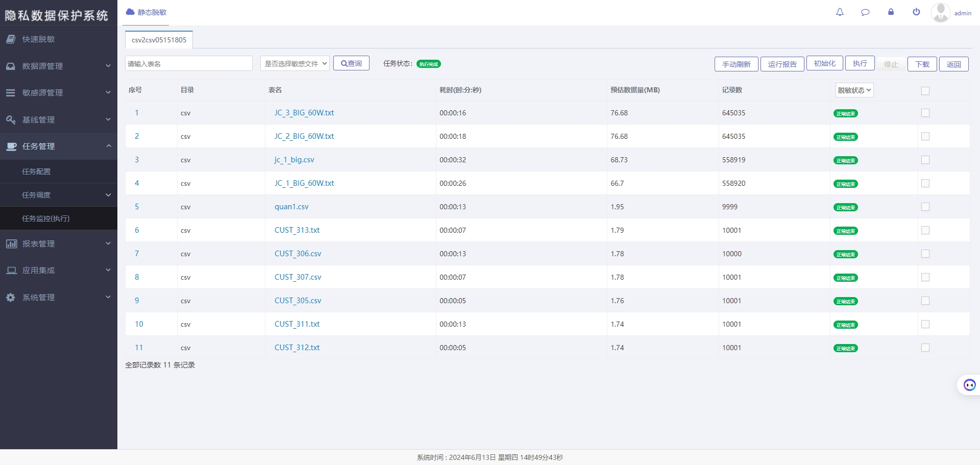The image size is (980, 465).
Task: Open the admin user avatar
Action: click(x=940, y=13)
